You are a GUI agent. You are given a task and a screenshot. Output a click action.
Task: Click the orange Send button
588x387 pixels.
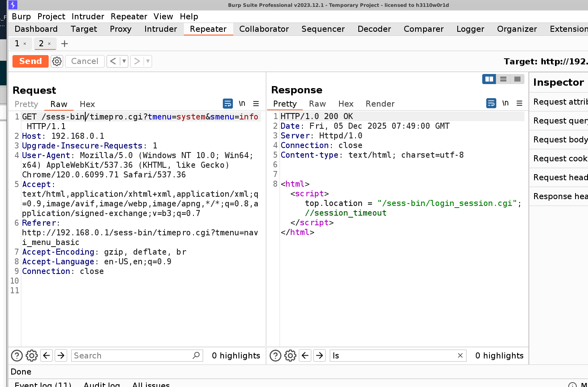(31, 61)
